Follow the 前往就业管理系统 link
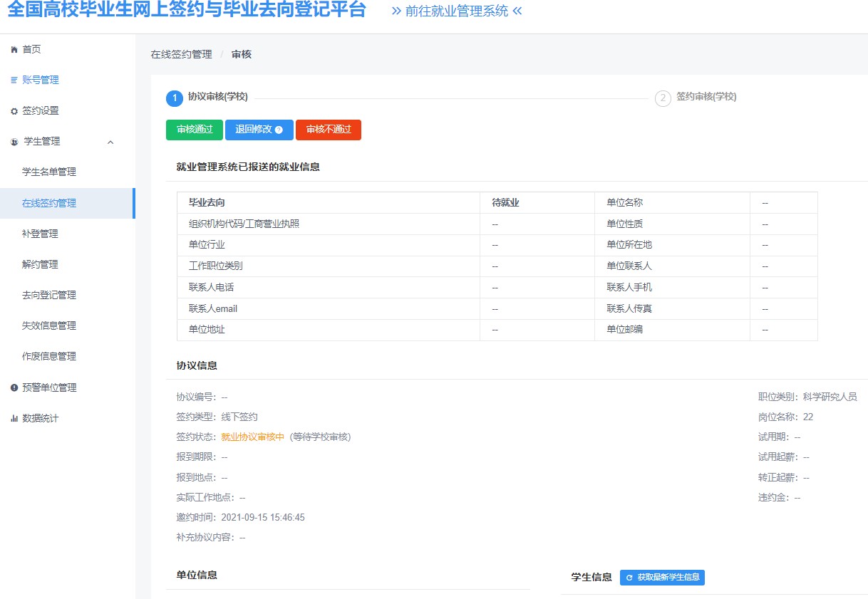The width and height of the screenshot is (868, 599). point(456,11)
